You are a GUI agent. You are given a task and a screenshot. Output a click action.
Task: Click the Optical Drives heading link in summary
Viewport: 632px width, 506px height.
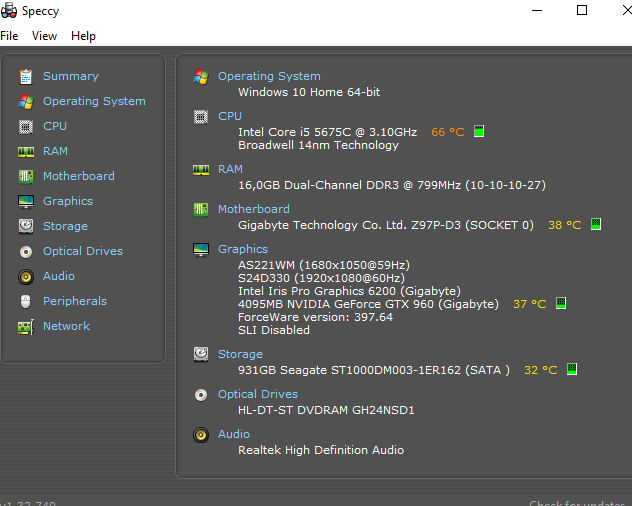(258, 394)
